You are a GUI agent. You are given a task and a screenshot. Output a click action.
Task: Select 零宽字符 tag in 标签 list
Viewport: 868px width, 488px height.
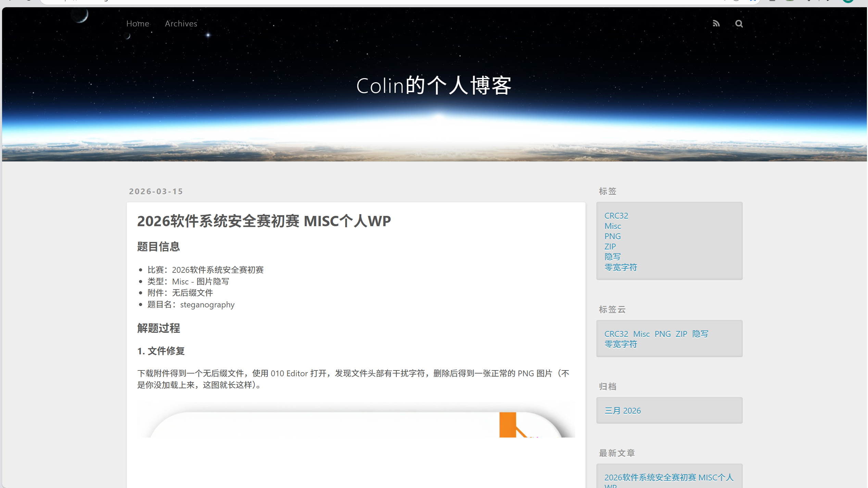click(x=620, y=267)
